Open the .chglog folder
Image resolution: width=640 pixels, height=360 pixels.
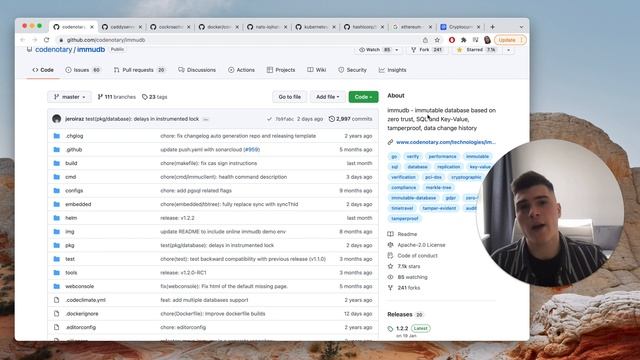(x=74, y=136)
